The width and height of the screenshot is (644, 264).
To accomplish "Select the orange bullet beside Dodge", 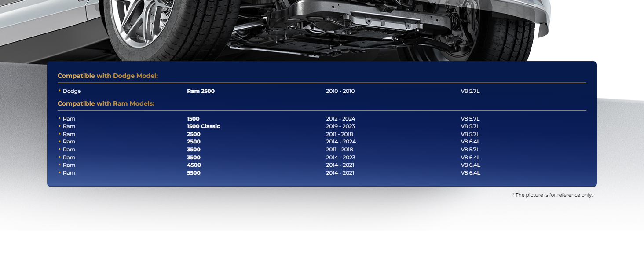I will tap(59, 91).
